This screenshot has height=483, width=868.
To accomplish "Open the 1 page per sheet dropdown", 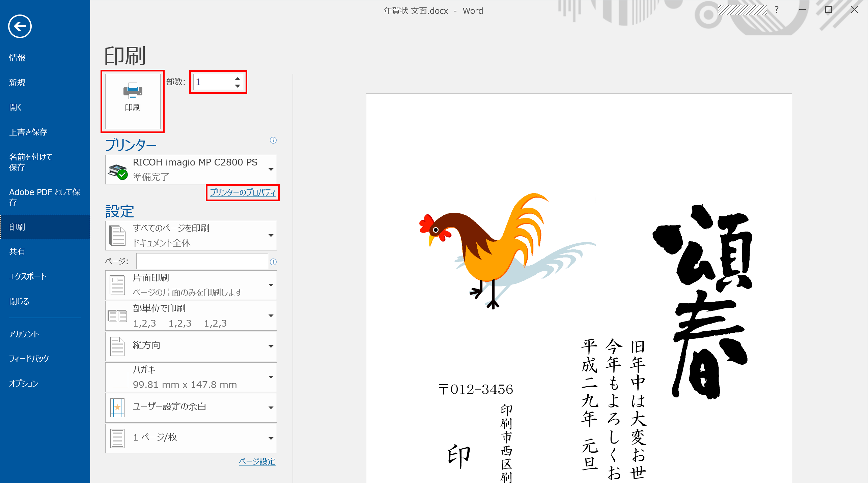I will click(191, 439).
